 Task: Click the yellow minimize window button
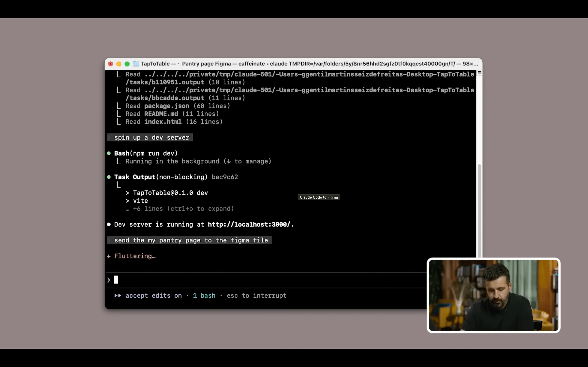pos(119,64)
